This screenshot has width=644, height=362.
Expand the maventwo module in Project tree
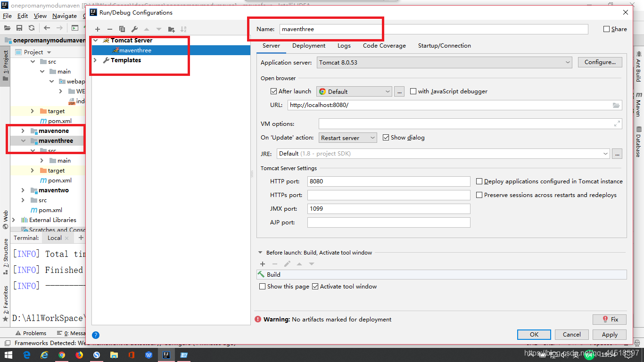click(x=23, y=190)
